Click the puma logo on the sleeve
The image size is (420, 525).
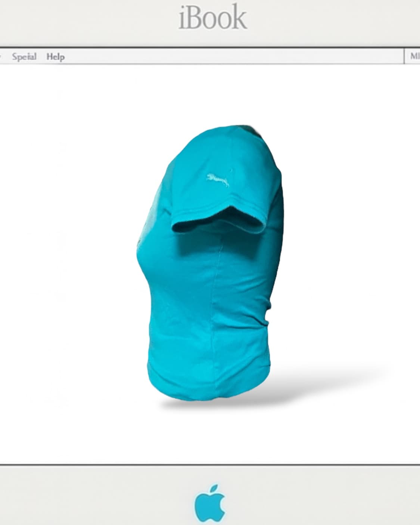pyautogui.click(x=218, y=180)
